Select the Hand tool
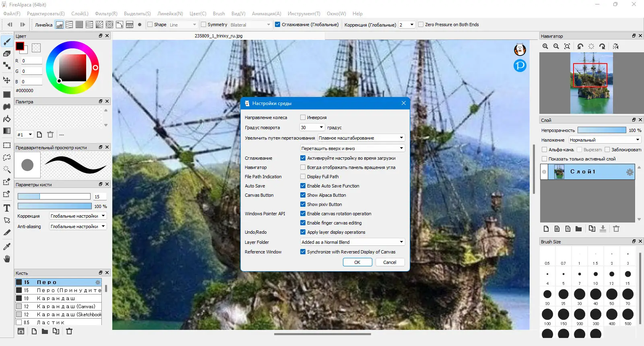The width and height of the screenshot is (644, 346). pyautogui.click(x=7, y=259)
